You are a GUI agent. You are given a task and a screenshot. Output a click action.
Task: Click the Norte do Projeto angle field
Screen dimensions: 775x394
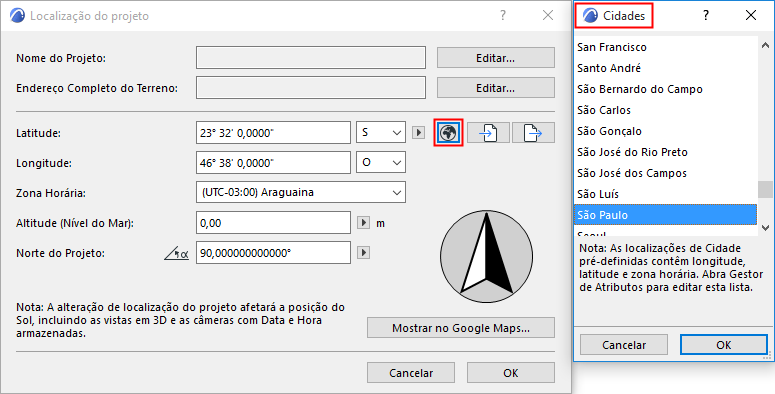(273, 253)
